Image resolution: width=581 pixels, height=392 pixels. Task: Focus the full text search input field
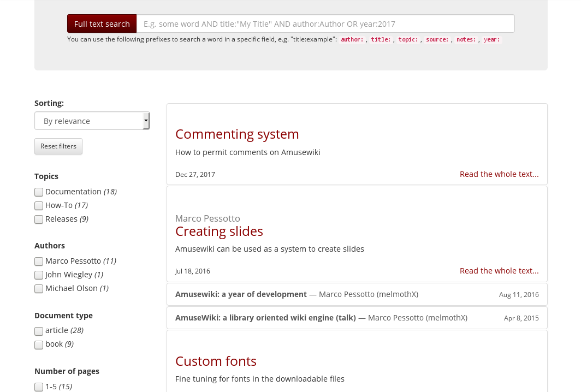pos(325,23)
